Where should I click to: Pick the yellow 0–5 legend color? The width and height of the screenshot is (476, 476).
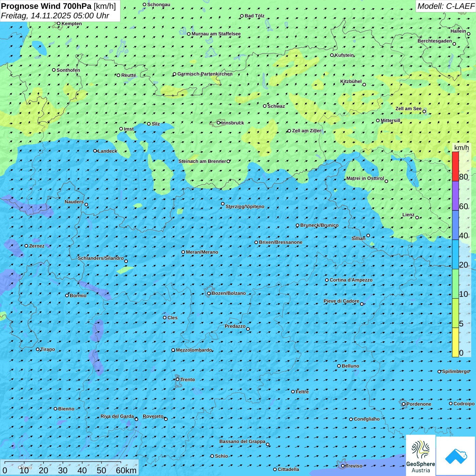[455, 342]
